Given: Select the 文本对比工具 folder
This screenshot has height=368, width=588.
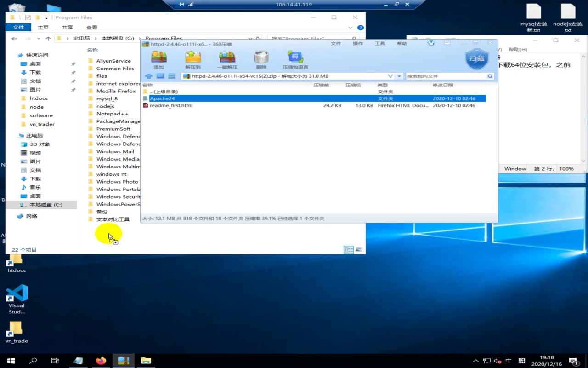Looking at the screenshot, I should coord(113,219).
